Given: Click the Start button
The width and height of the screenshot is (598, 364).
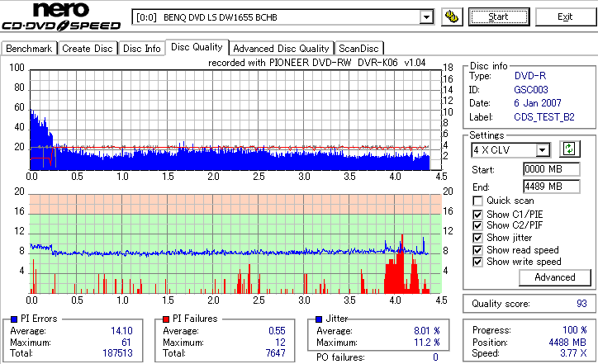Looking at the screenshot, I should 499,17.
